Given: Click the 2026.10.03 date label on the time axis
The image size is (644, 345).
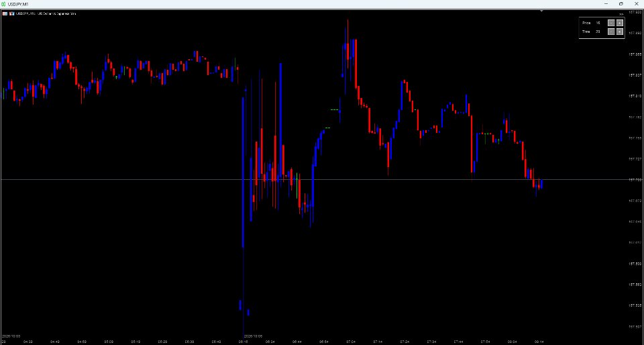Looking at the screenshot, I should click(11, 336).
